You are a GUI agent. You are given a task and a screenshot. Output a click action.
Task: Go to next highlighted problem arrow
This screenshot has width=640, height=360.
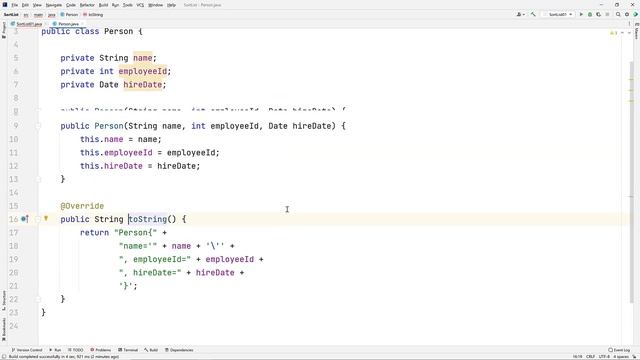coord(629,33)
